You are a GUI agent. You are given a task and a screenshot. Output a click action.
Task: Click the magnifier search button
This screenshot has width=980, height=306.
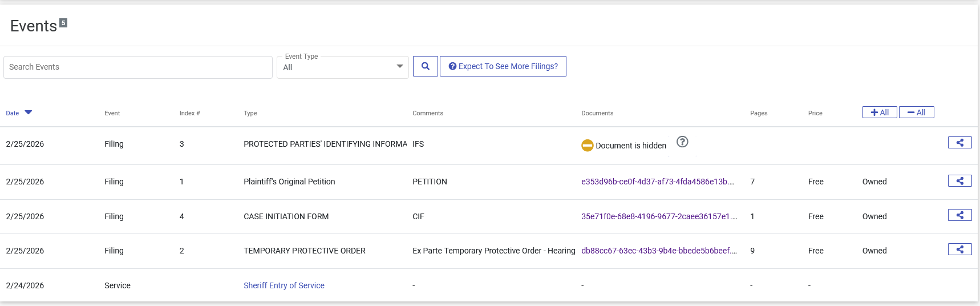[425, 66]
